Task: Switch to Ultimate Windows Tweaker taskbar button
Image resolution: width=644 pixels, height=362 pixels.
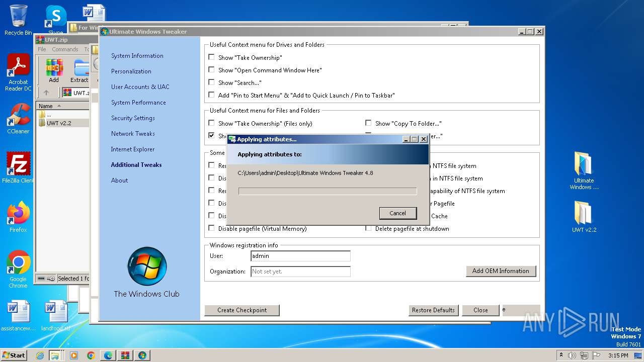Action: [142, 355]
